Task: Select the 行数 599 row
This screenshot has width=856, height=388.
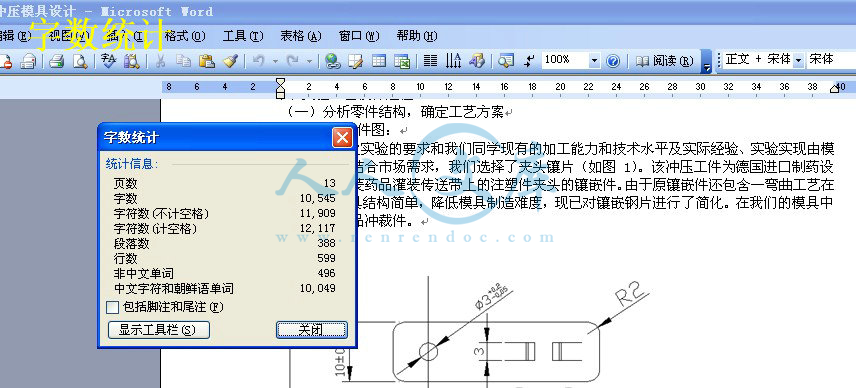Action: 224,259
